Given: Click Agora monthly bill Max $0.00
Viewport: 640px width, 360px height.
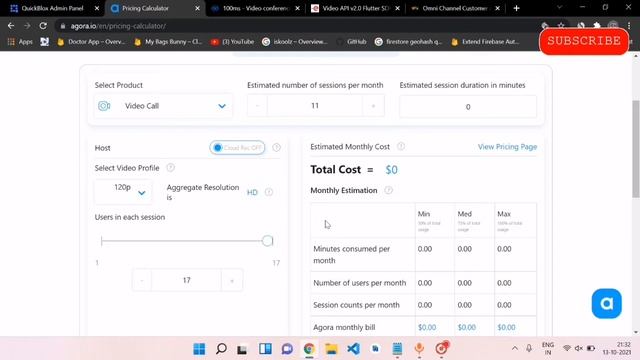Looking at the screenshot, I should point(506,327).
